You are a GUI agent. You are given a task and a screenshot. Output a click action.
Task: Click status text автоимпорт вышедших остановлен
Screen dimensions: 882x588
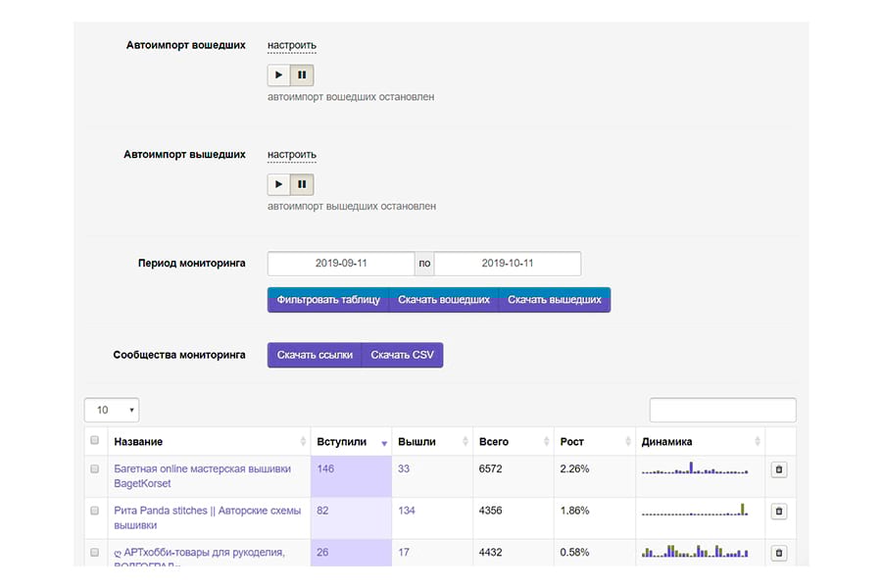click(352, 206)
